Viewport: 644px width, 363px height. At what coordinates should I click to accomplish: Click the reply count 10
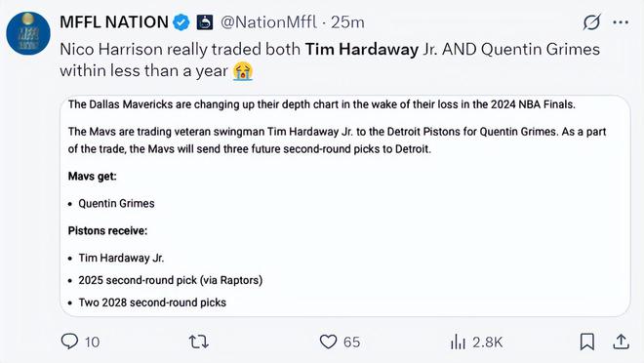[x=92, y=343]
